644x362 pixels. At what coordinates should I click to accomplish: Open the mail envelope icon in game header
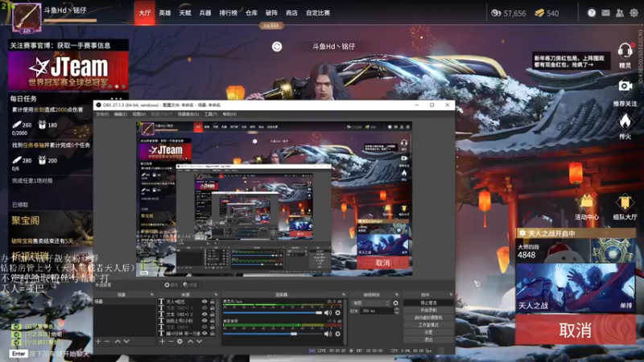tap(605, 13)
